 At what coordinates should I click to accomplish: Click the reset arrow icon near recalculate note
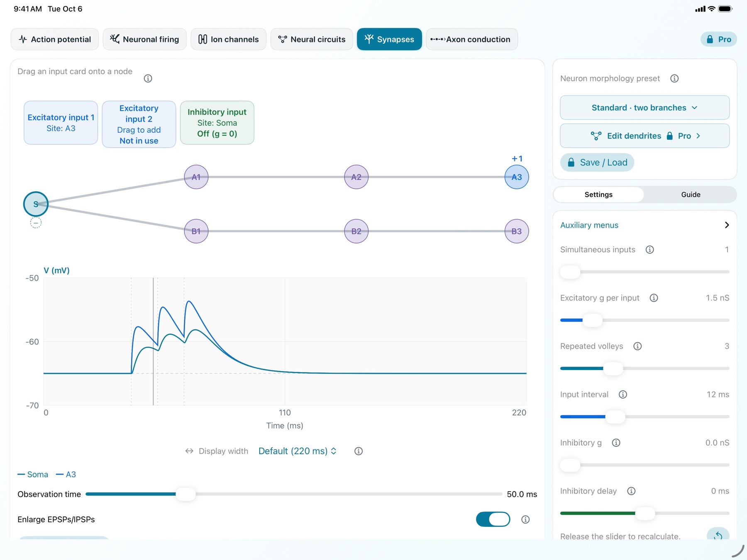[x=718, y=535]
